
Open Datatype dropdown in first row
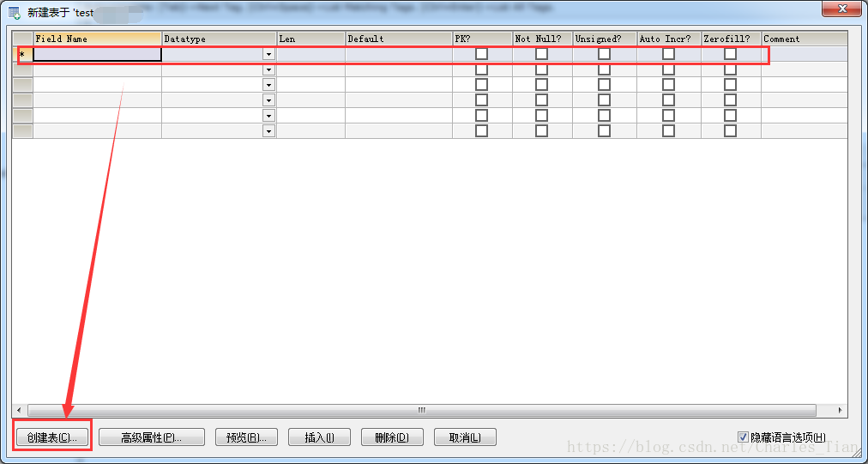point(269,54)
